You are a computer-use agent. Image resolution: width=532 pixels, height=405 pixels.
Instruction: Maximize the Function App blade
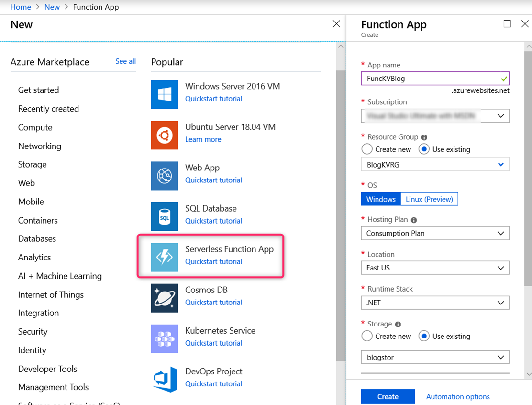coord(507,24)
